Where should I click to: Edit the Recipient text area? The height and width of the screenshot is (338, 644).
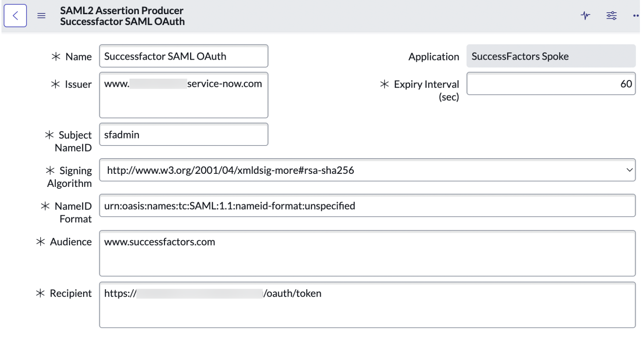(x=367, y=305)
